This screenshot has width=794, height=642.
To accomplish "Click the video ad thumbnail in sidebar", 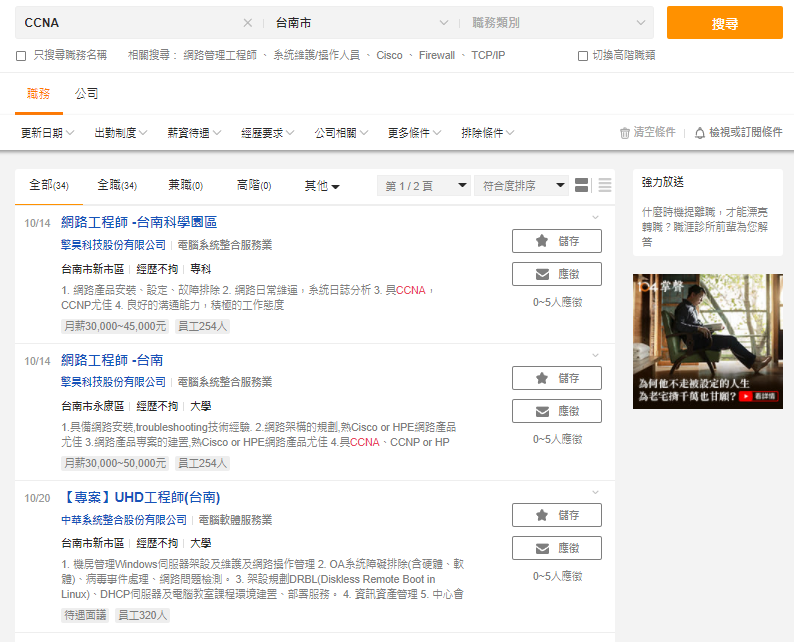I will 707,341.
